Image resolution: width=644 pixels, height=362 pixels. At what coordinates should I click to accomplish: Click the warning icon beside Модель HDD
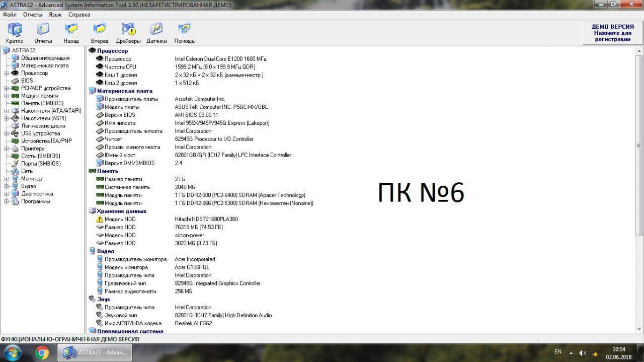(x=100, y=219)
